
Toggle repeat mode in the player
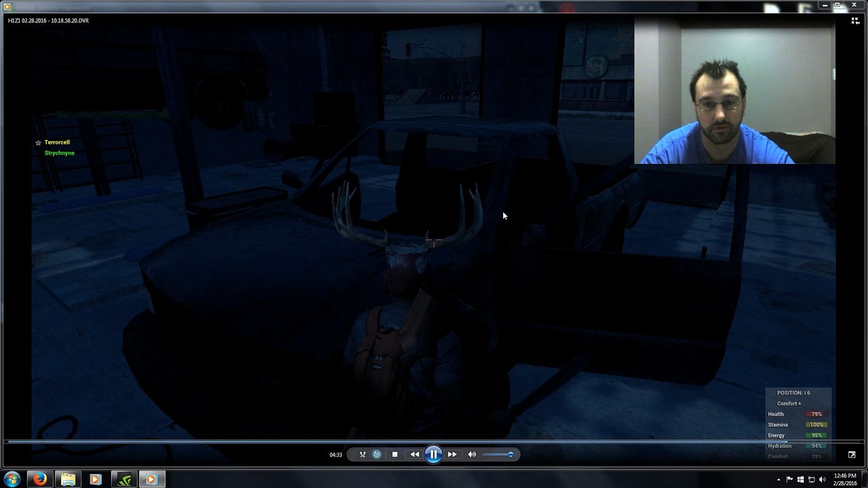377,455
